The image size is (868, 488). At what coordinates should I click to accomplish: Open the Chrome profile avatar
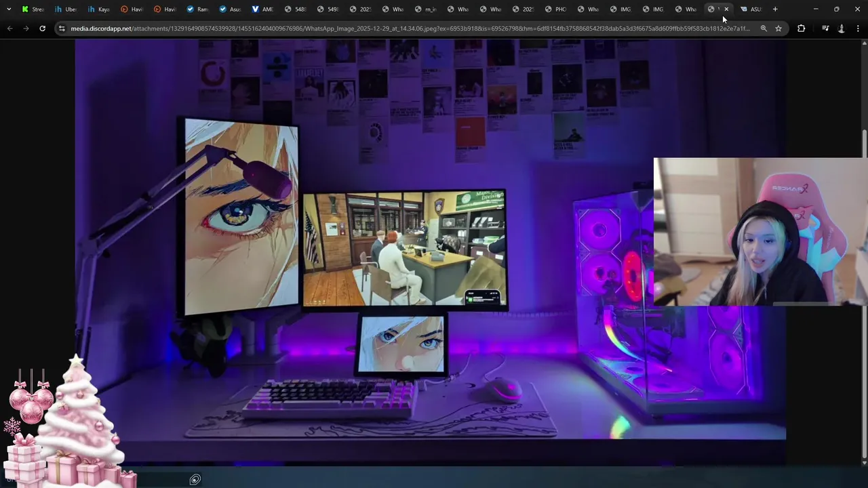tap(842, 28)
